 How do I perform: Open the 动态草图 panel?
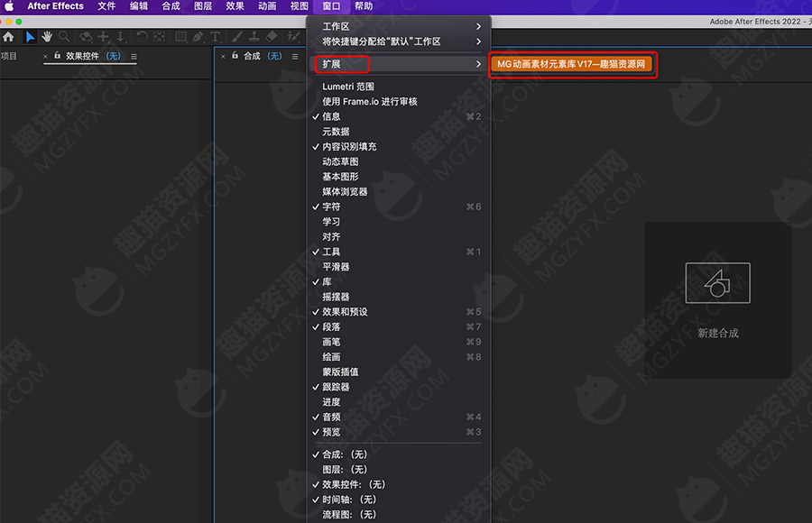coord(398,161)
